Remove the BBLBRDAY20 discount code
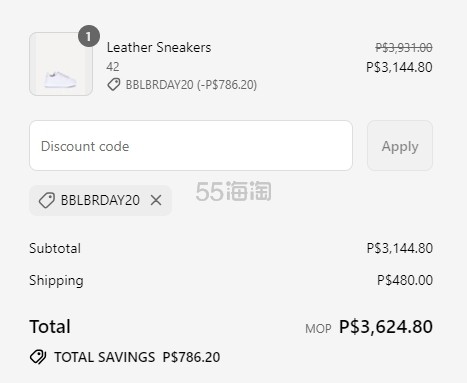 (156, 200)
